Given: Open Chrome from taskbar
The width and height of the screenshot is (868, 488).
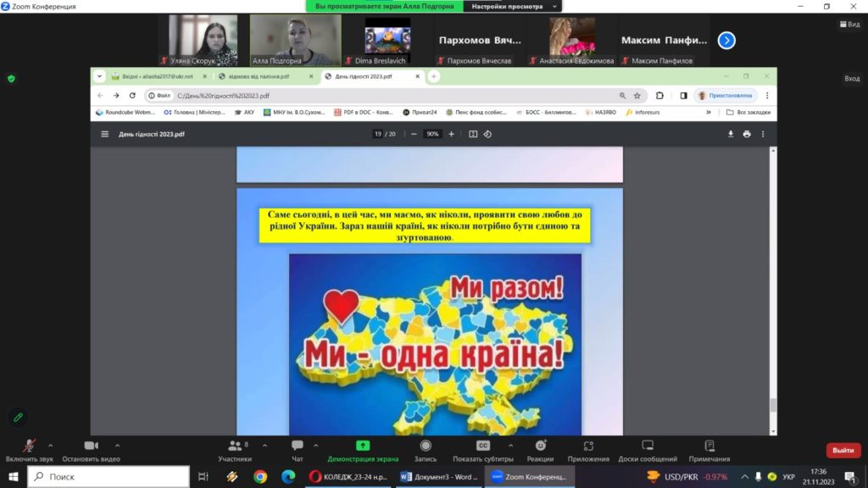Looking at the screenshot, I should 260,476.
